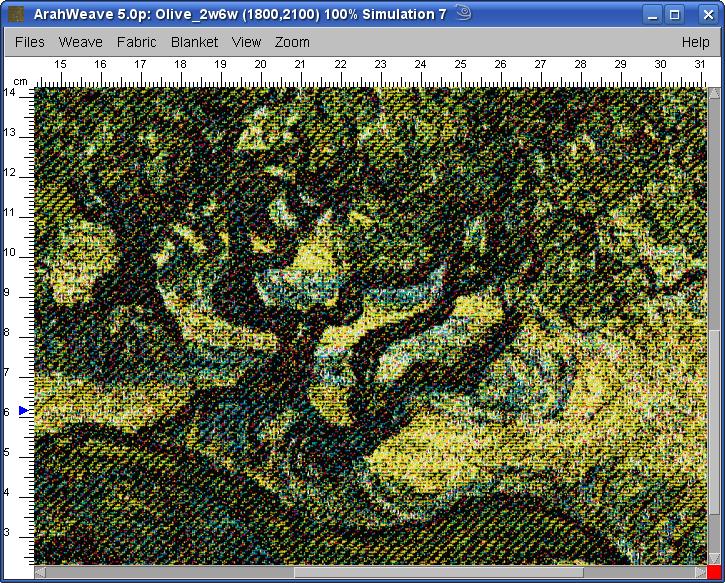The width and height of the screenshot is (725, 583).
Task: Open the Zoom menu
Action: [x=292, y=42]
